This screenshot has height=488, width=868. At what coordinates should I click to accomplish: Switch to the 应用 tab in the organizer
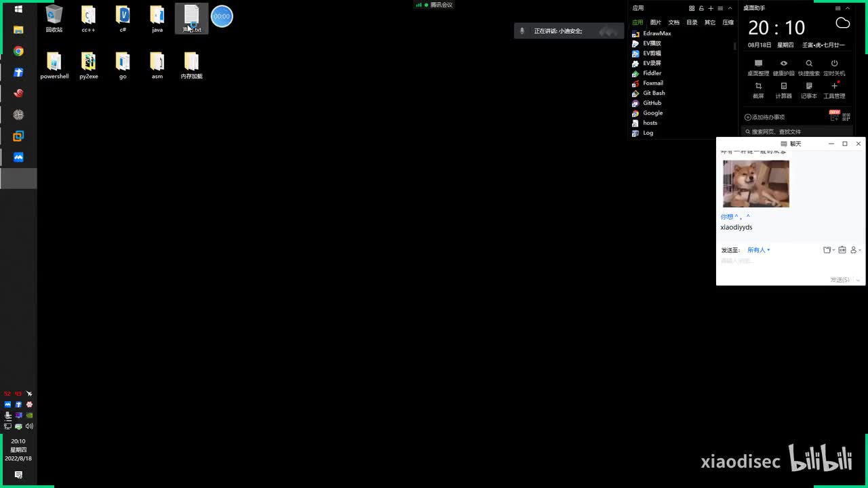[x=637, y=22]
